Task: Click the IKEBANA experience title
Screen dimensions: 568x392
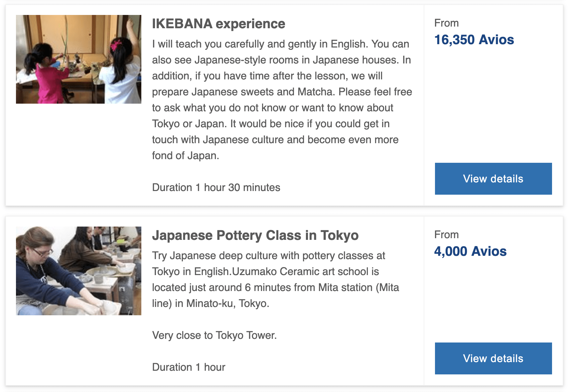Action: [218, 24]
